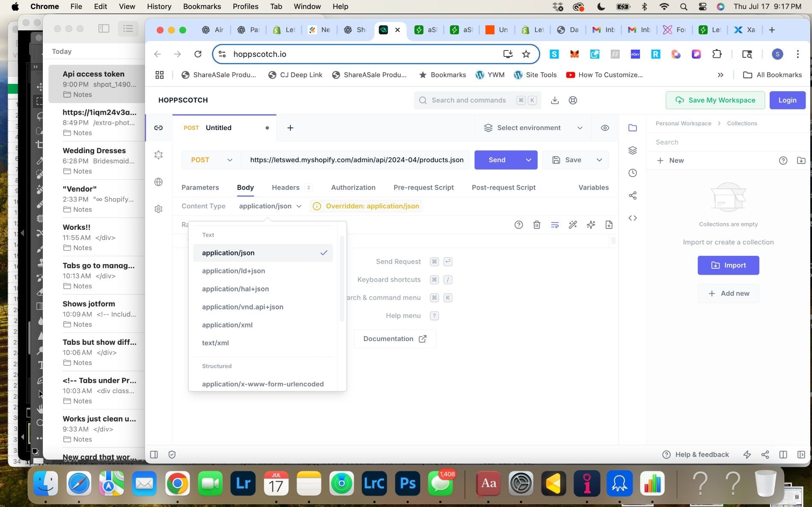This screenshot has height=507, width=812.
Task: Open Settings gear in Hoppscotch sidebar
Action: coord(158,209)
